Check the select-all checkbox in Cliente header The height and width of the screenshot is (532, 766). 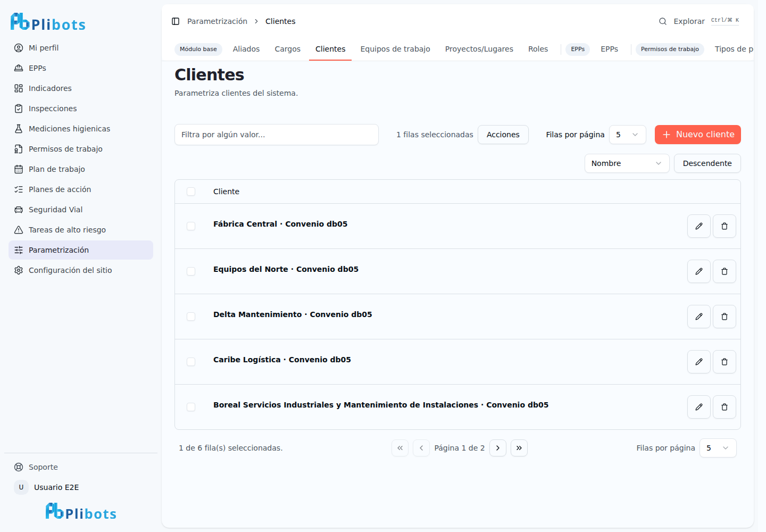click(x=191, y=192)
